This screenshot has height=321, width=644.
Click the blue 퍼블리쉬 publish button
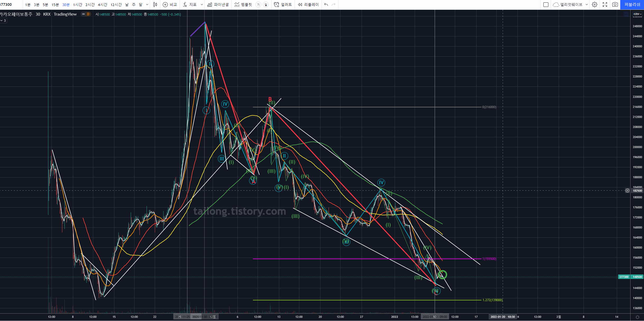coord(632,4)
